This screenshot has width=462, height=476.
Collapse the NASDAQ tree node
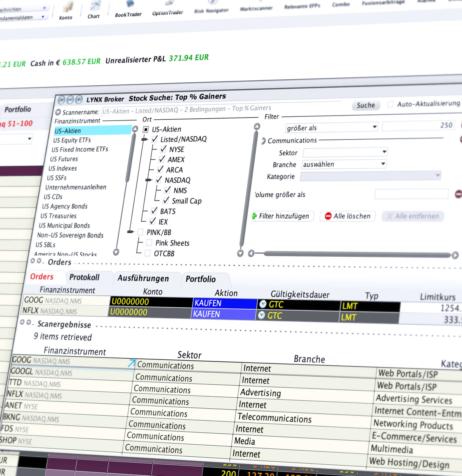148,180
